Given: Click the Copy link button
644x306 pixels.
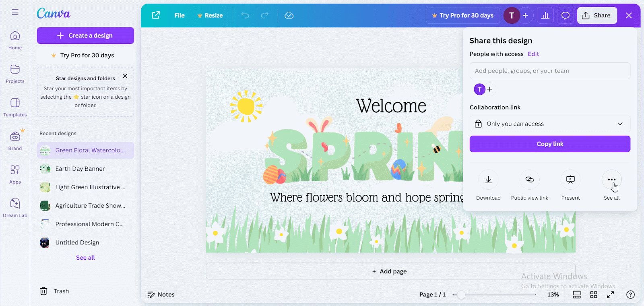Looking at the screenshot, I should coord(550,144).
